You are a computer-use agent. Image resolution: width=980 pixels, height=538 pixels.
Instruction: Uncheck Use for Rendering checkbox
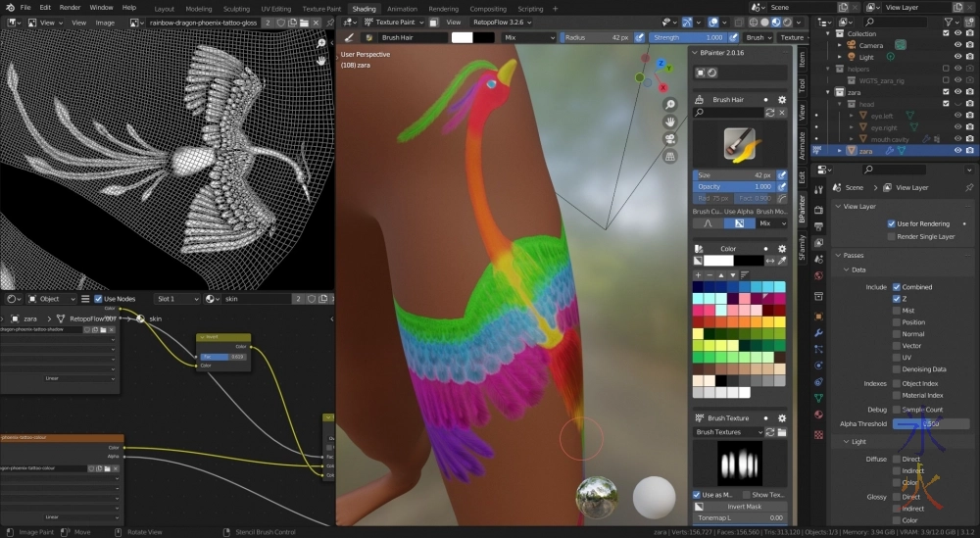pos(891,224)
